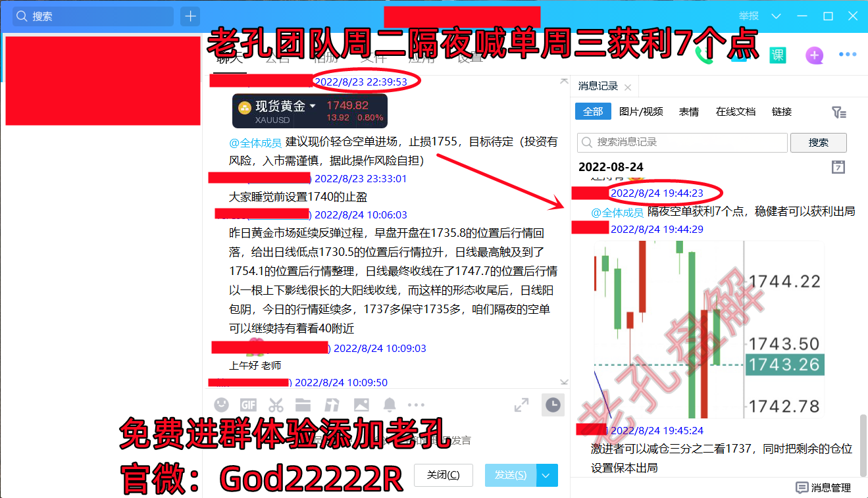
Task: Open the emoji picker in chat toolbar
Action: coord(222,405)
